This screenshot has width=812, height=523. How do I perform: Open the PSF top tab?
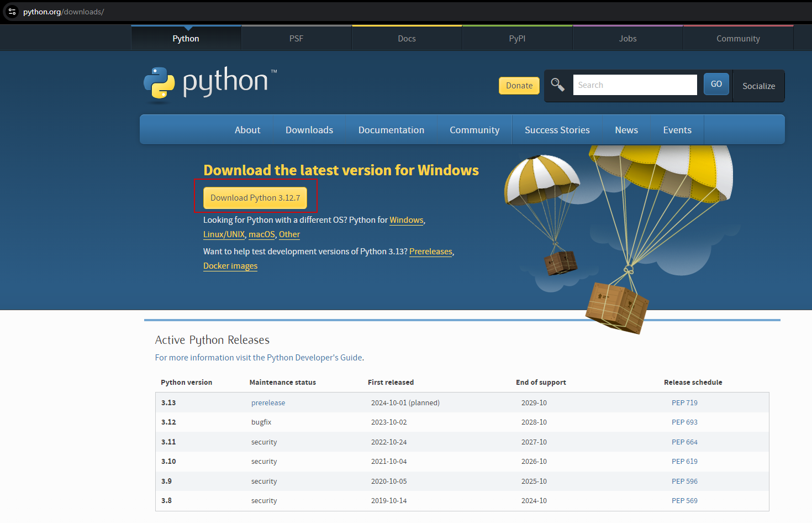point(296,38)
